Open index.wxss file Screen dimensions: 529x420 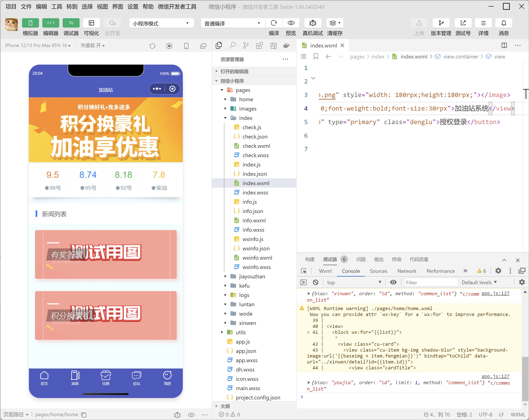pos(254,193)
